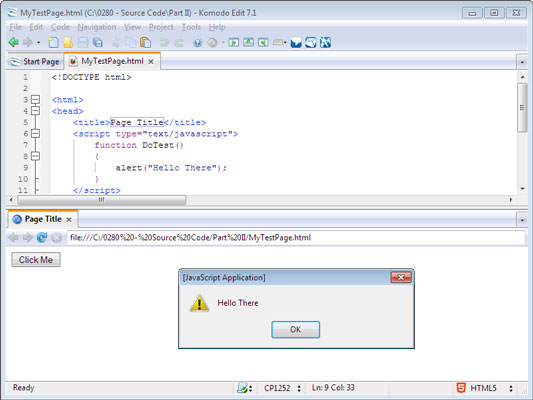The height and width of the screenshot is (400, 533).
Task: Collapse the script block fold on line 6
Action: [x=35, y=134]
